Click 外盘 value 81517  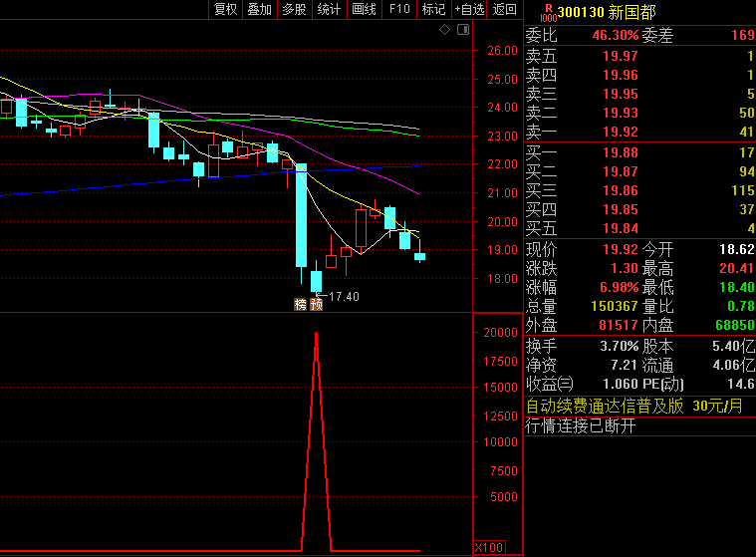coord(619,325)
